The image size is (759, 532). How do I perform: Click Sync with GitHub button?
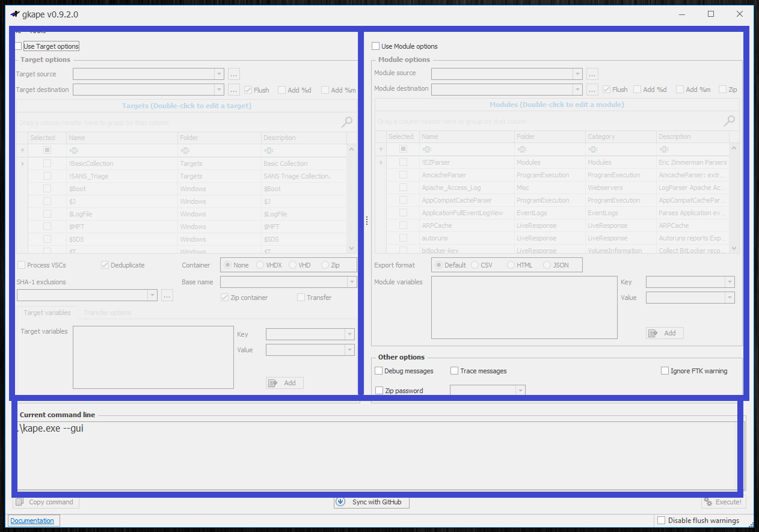372,502
